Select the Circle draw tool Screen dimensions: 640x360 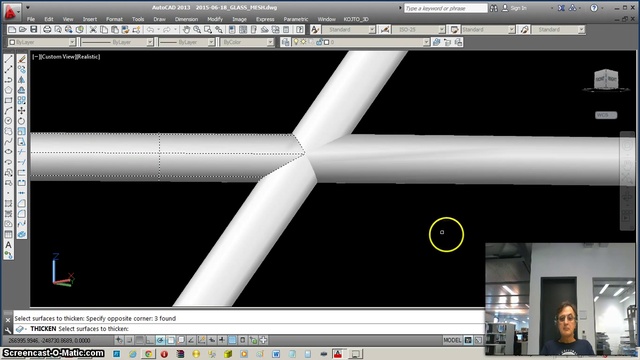tap(8, 121)
